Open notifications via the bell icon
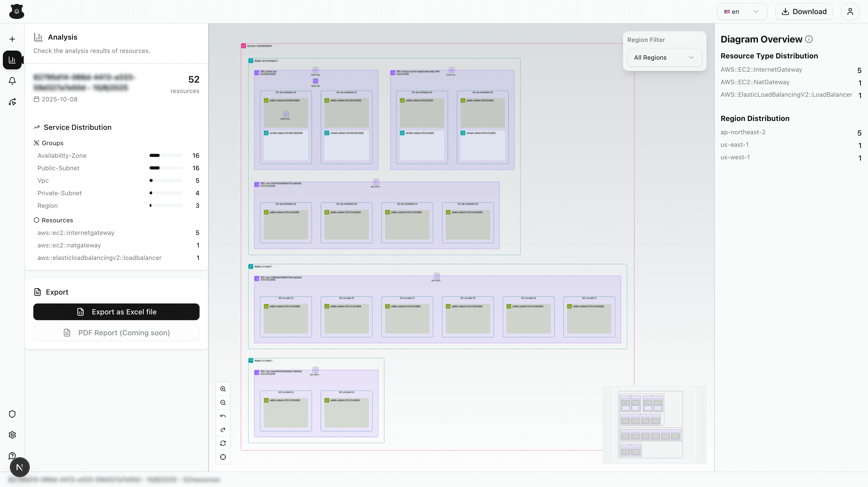The image size is (868, 487). (x=12, y=81)
